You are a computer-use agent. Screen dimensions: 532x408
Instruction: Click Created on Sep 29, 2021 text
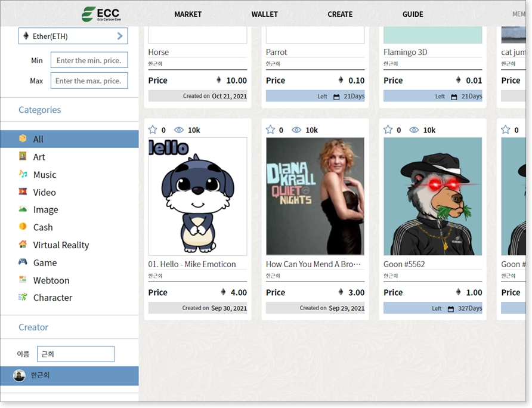click(x=332, y=308)
